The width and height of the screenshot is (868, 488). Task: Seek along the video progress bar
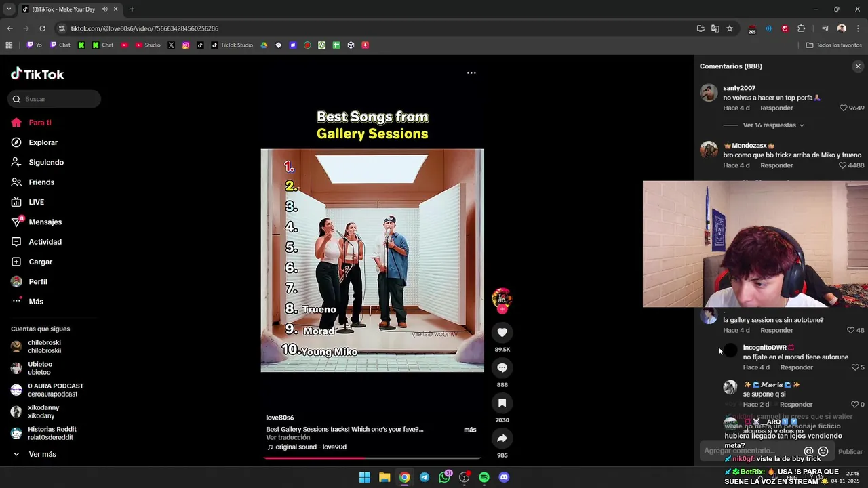click(372, 458)
